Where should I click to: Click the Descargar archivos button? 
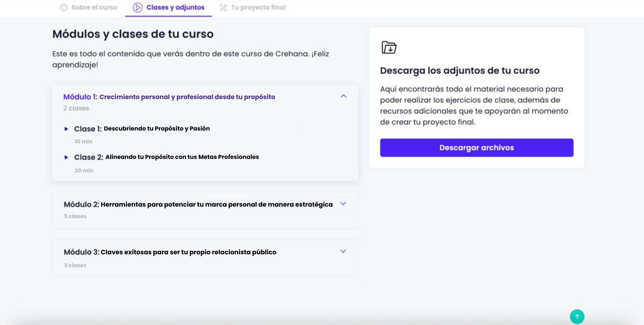pyautogui.click(x=476, y=147)
